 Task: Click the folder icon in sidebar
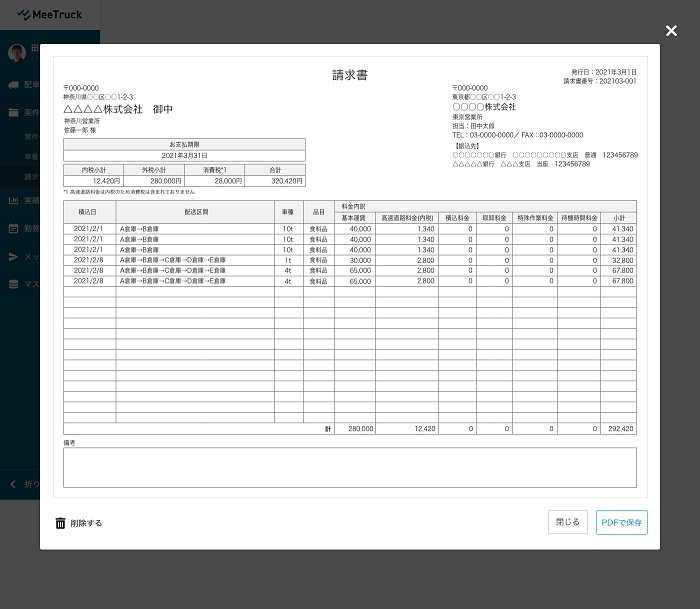tap(14, 113)
